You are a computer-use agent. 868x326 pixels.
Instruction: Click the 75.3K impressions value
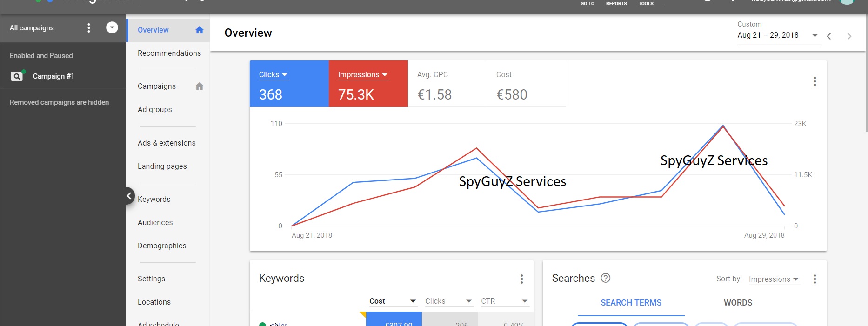point(356,95)
